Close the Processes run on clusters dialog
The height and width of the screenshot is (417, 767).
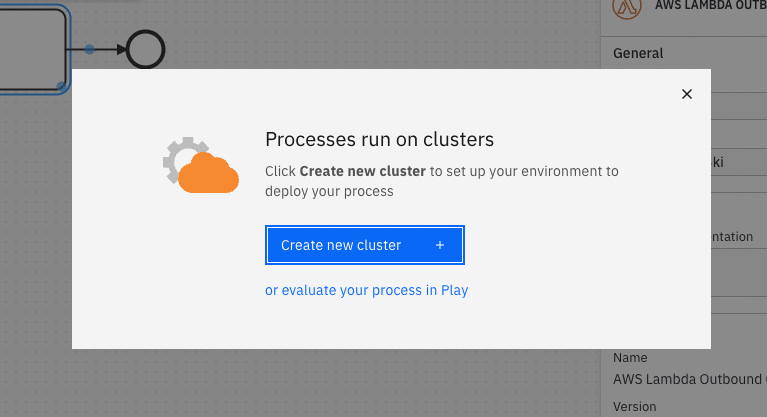[687, 94]
